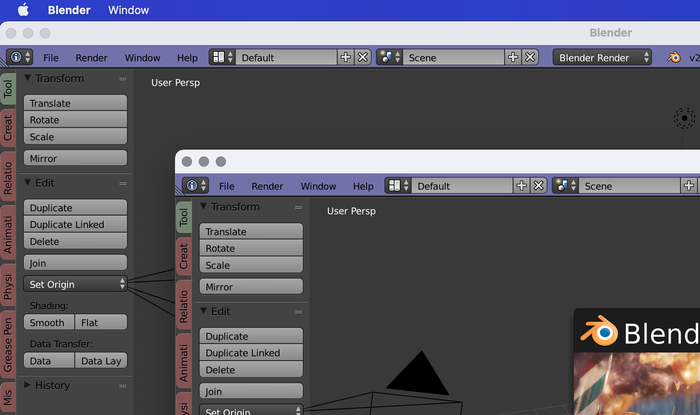Click Scene name field in front window
Viewport: 700px width, 415px height.
(631, 186)
